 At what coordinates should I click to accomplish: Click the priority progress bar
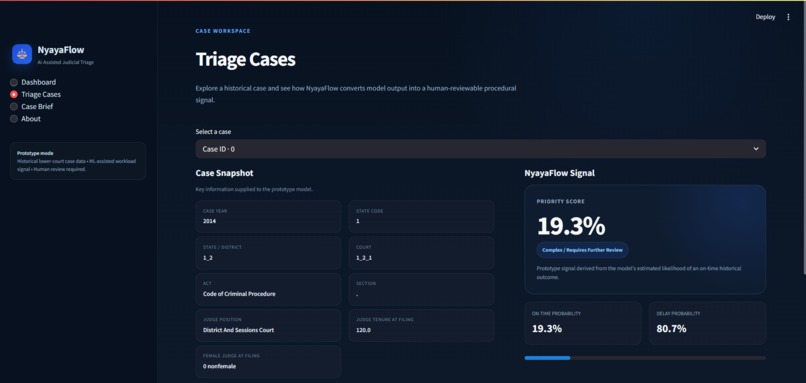click(x=645, y=358)
